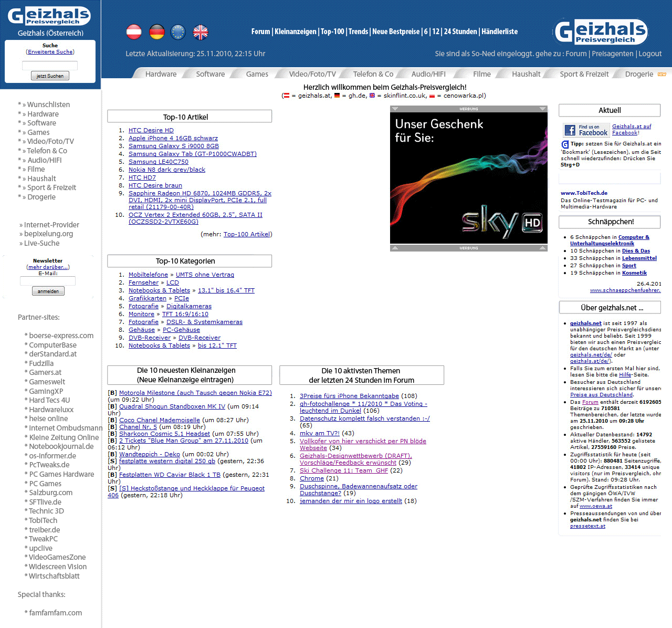
Task: Open the Hardware category tab
Action: [161, 74]
